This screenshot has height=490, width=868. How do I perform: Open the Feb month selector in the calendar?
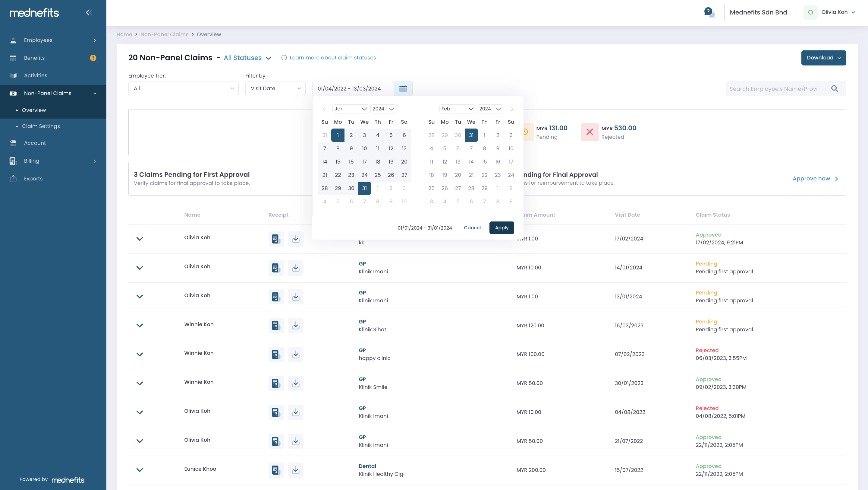(x=457, y=109)
